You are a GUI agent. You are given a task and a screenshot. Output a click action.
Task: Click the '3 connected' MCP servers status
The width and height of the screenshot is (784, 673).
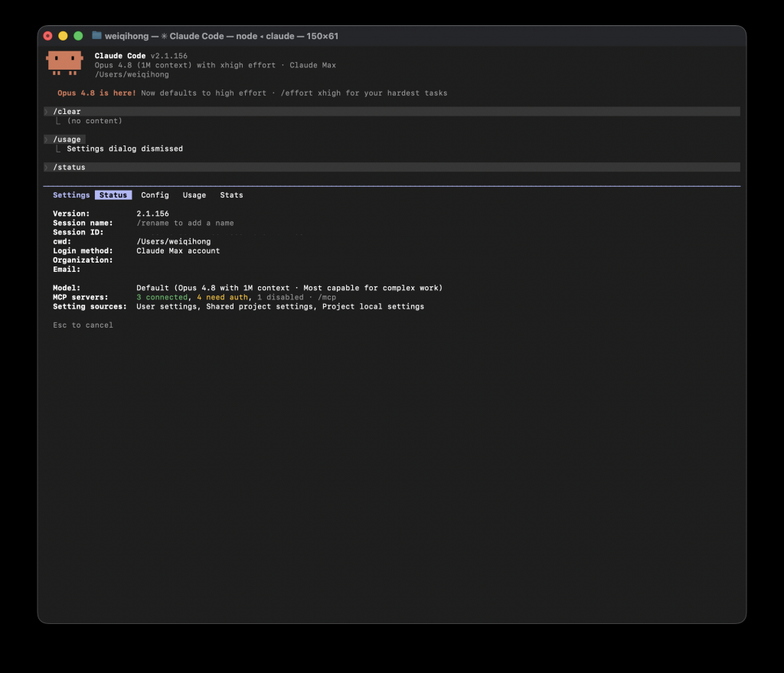click(x=162, y=298)
